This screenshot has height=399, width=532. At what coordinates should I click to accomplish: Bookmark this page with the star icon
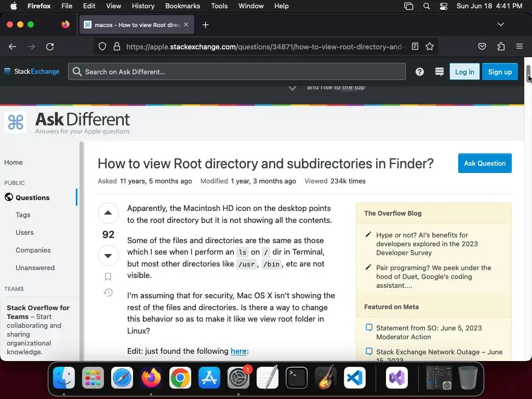[430, 46]
